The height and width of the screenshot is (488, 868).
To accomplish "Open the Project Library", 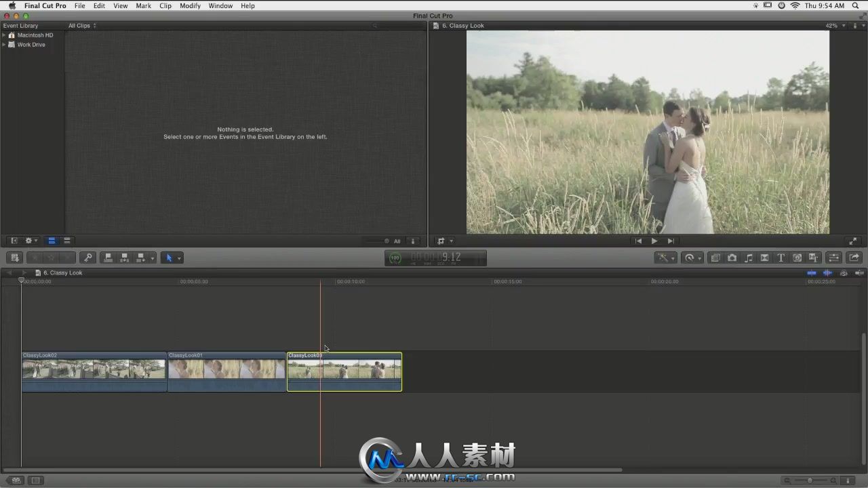I will (15, 481).
